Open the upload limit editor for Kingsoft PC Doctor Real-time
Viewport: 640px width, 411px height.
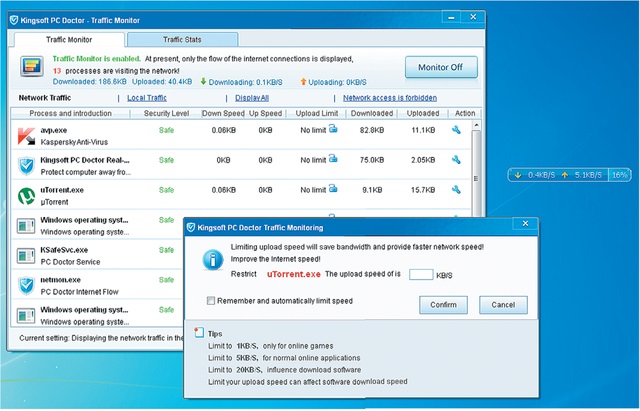[333, 159]
